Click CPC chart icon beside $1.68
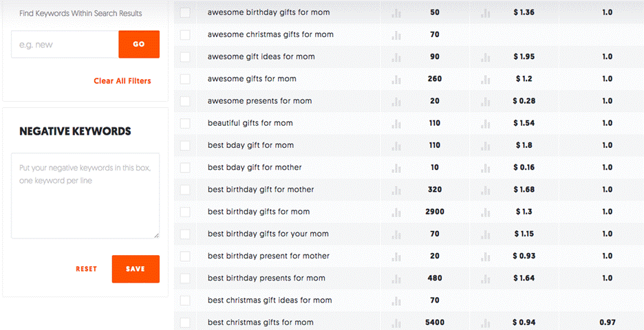 pyautogui.click(x=486, y=190)
